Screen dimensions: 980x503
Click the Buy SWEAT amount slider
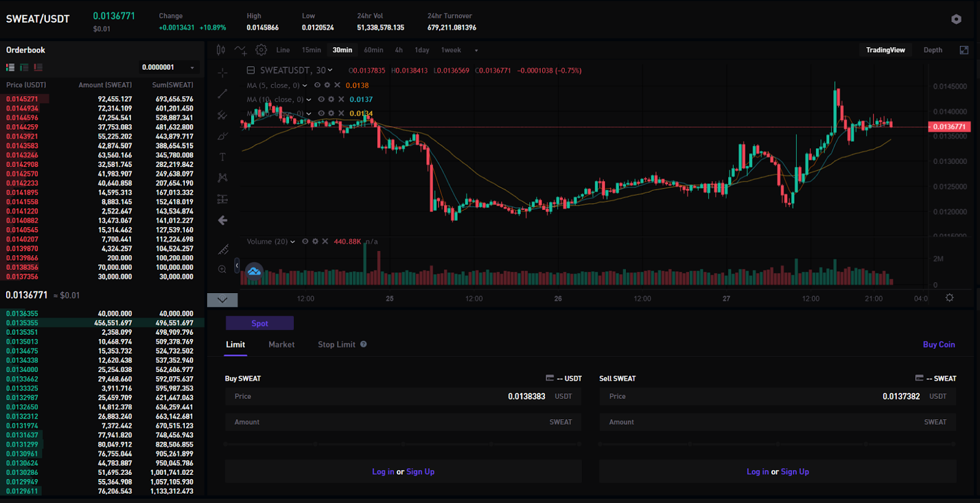point(403,444)
